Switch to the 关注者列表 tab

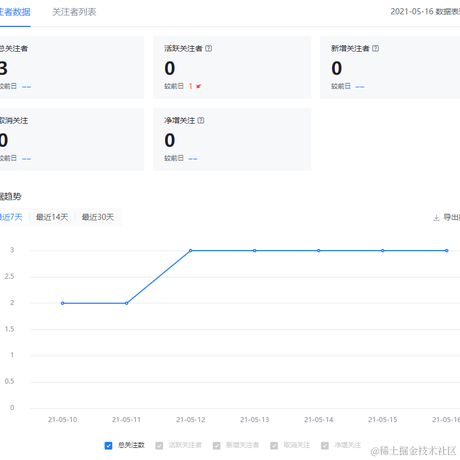[x=74, y=12]
